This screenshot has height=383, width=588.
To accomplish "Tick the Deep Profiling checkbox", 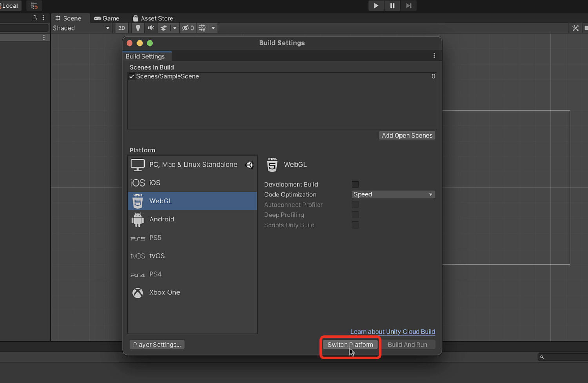I will coord(355,215).
